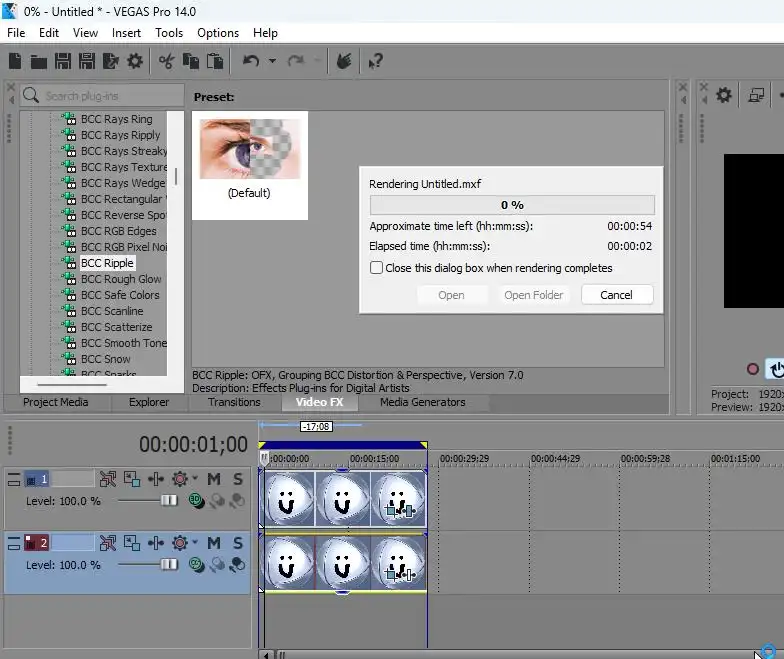Viewport: 784px width, 659px height.
Task: Click the first Save disk icon
Action: coord(62,62)
